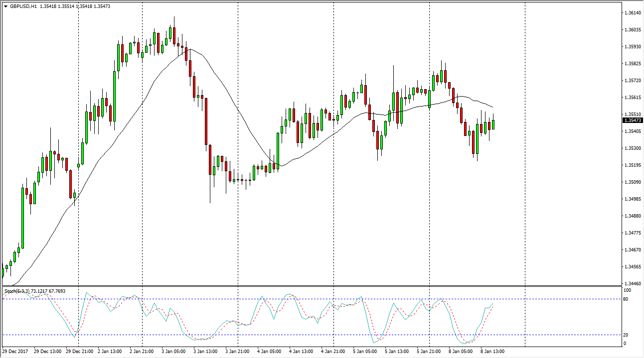Viewport: 644px width, 358px height.
Task: Click the 1.36140 price scale label
Action: tap(633, 13)
